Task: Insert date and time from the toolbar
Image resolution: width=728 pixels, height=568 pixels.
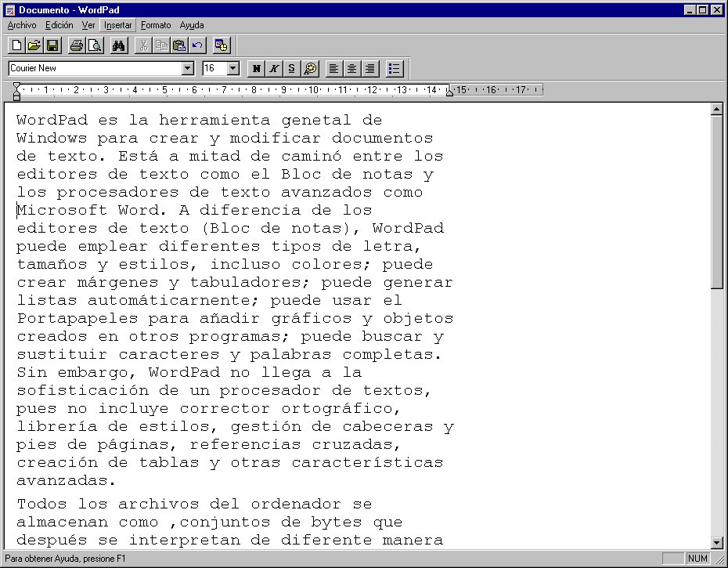Action: point(222,45)
